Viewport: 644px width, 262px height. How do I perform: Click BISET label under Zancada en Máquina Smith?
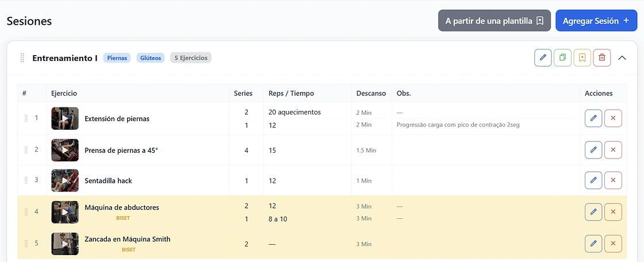tap(129, 250)
